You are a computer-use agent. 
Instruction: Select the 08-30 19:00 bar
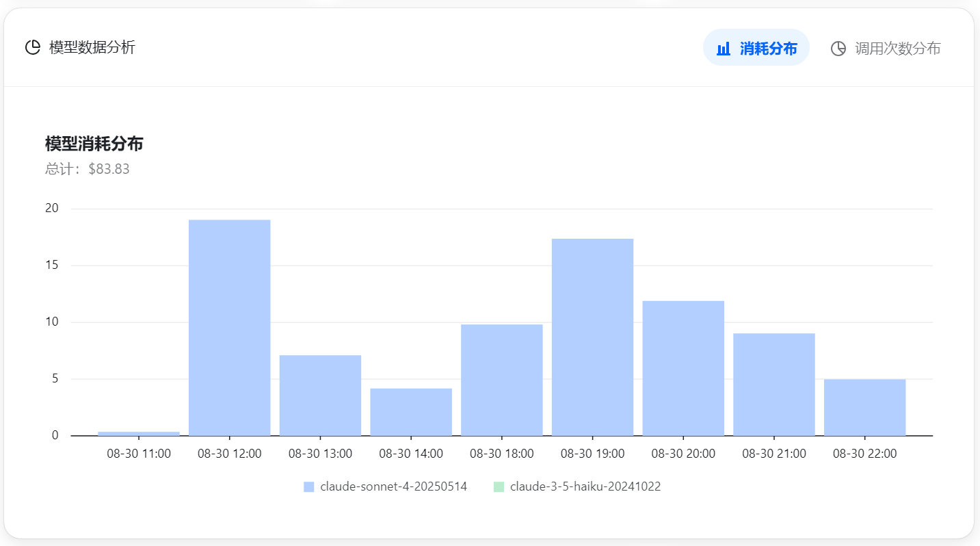593,337
